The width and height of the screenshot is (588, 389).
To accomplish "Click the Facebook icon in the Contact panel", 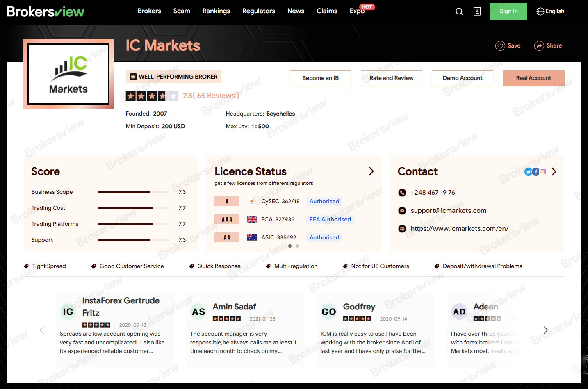I will (536, 172).
